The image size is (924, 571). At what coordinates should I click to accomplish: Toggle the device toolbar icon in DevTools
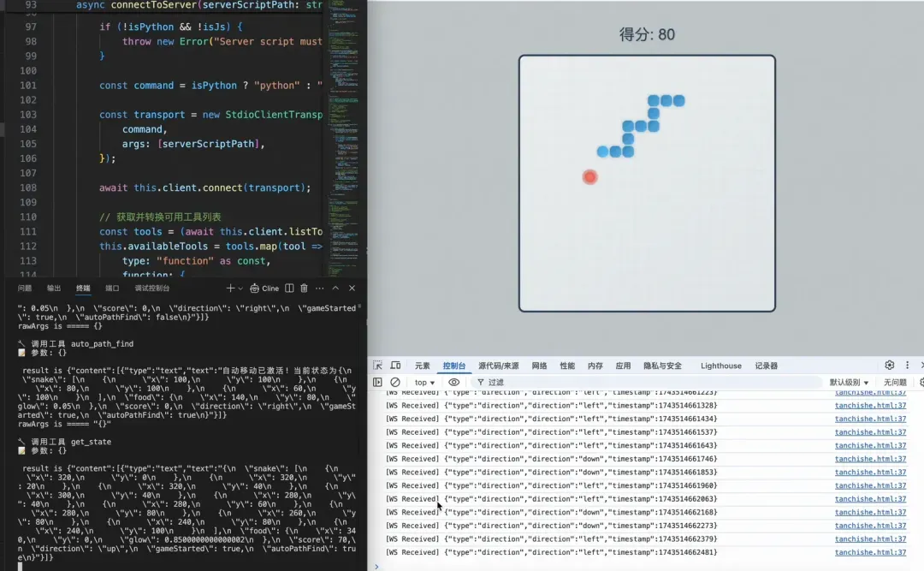coord(395,366)
